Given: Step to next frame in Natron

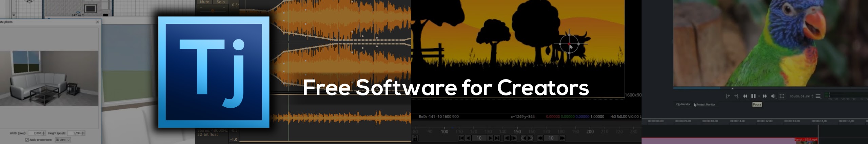Looking at the screenshot, I should click(514, 138).
